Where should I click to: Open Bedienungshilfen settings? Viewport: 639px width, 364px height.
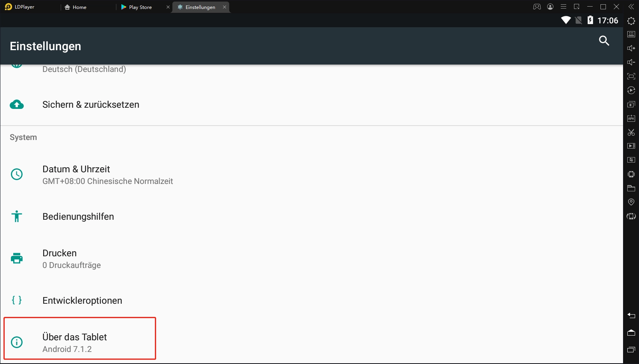click(311, 217)
